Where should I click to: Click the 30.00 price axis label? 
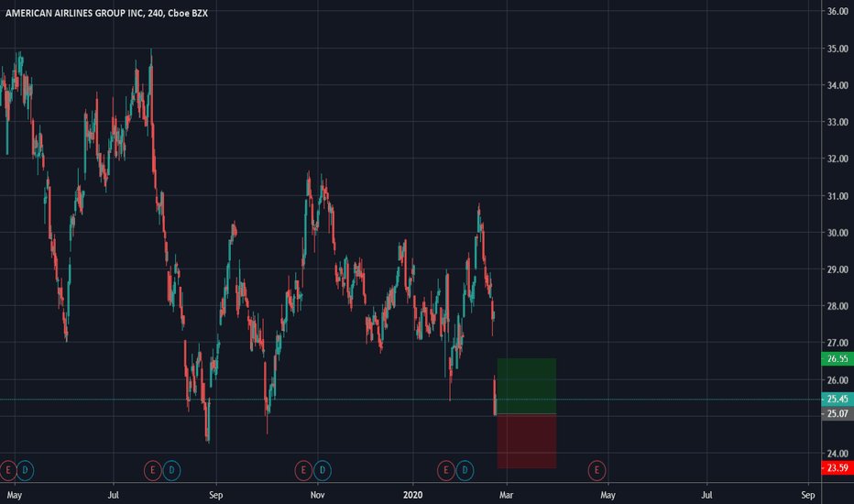838,233
